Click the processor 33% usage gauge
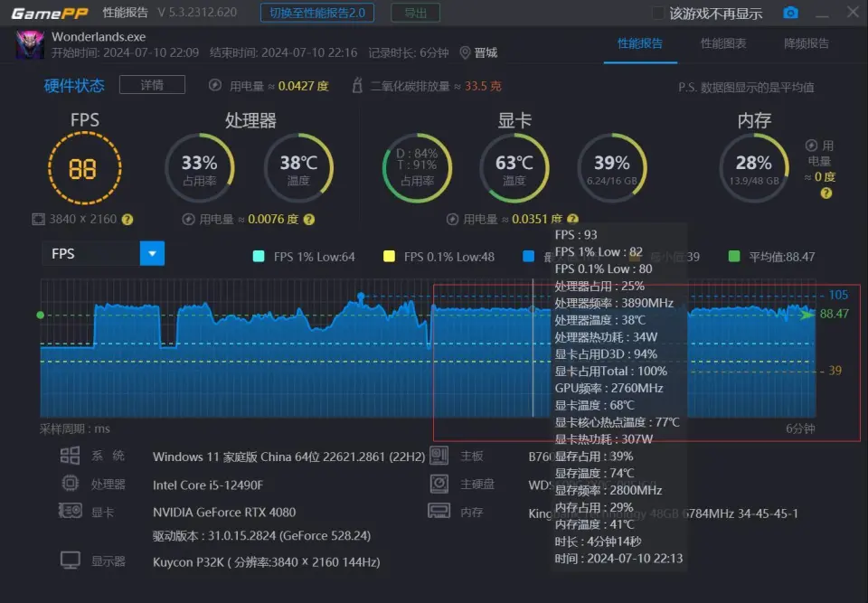This screenshot has height=603, width=868. point(199,168)
